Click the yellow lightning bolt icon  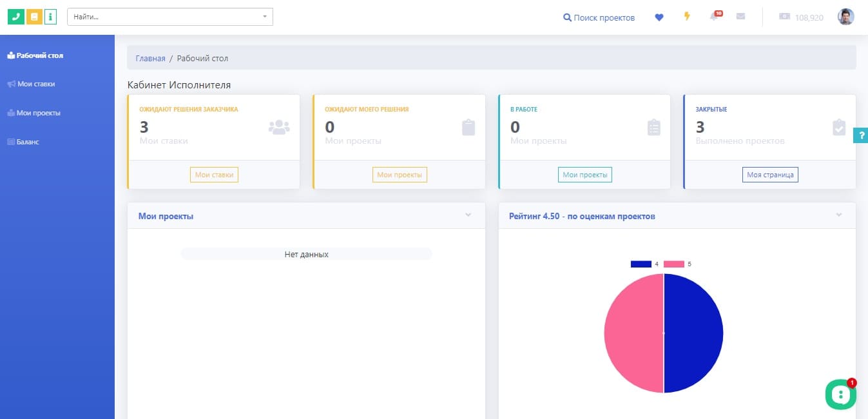[687, 17]
